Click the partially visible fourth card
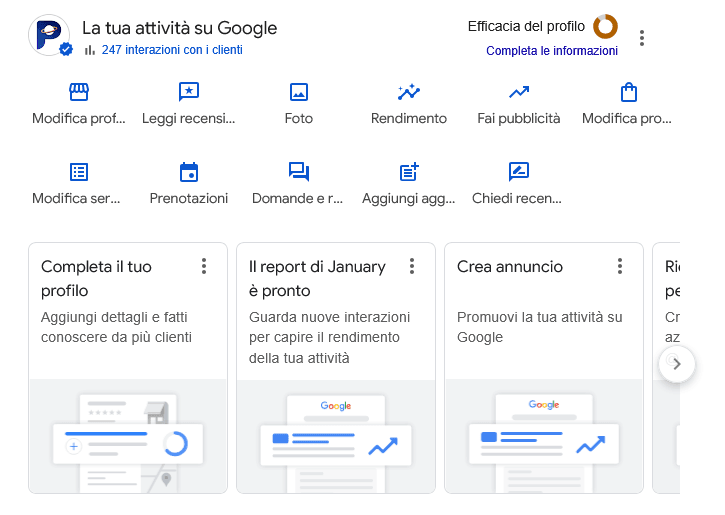 (666, 368)
